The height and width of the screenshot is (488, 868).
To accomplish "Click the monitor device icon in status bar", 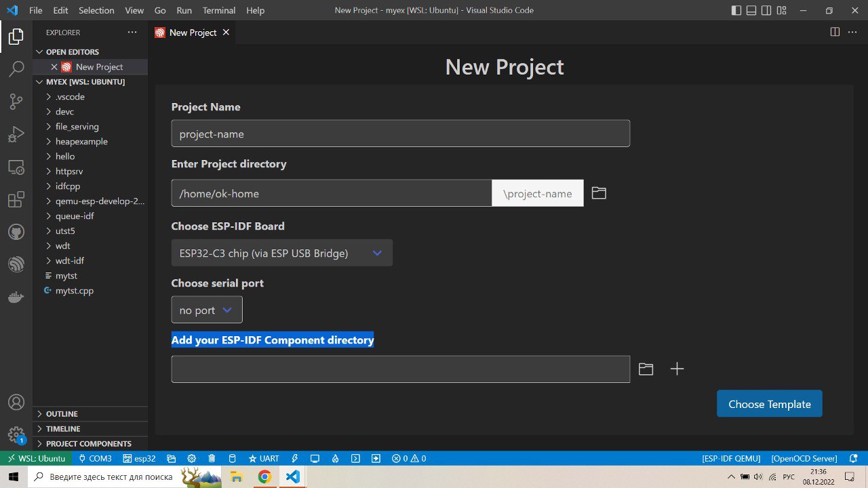I will tap(315, 458).
